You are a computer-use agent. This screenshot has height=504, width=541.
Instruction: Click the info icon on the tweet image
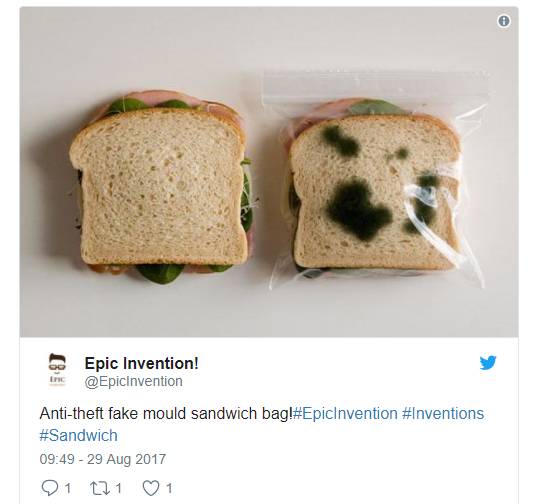click(x=504, y=21)
